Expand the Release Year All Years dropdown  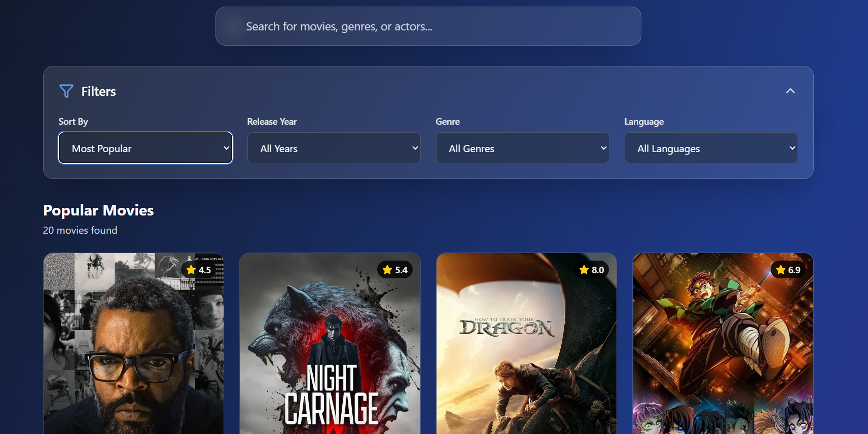[334, 148]
